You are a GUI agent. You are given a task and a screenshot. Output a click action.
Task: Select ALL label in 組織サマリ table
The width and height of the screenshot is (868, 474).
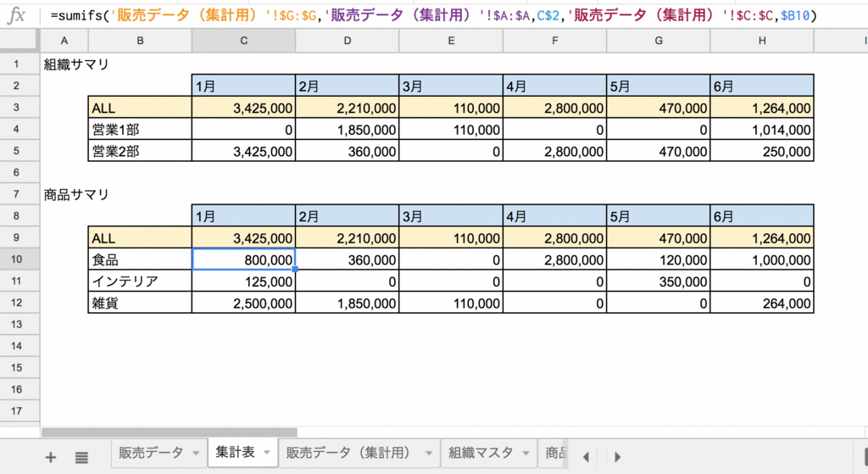pos(140,108)
